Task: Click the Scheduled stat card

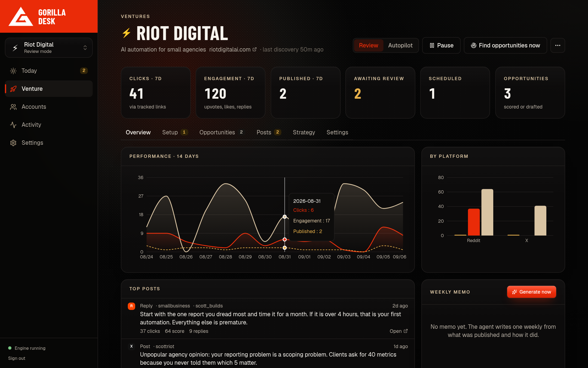Action: tap(455, 93)
